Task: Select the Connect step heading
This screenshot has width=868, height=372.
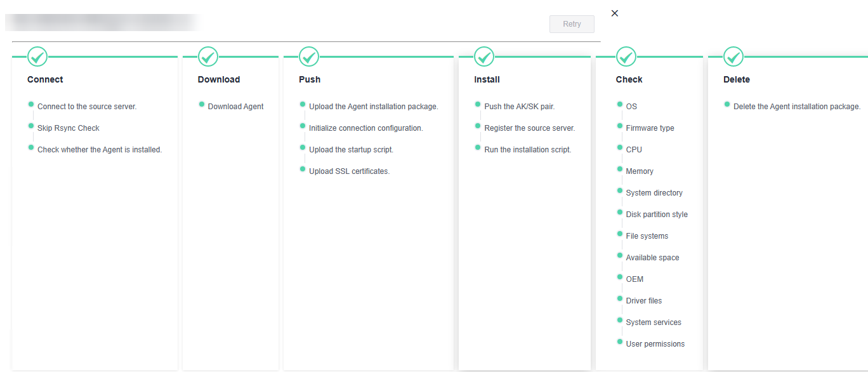Action: pos(45,79)
